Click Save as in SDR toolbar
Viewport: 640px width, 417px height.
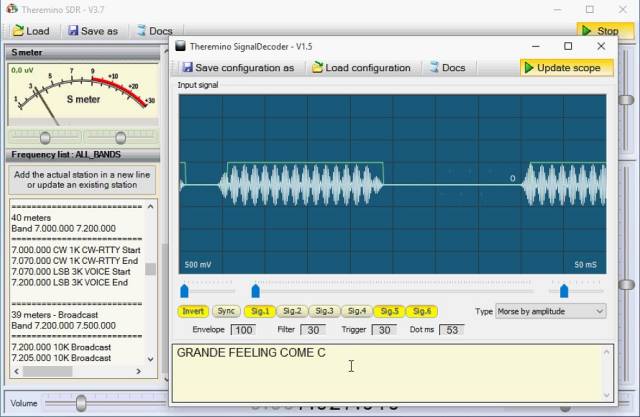pos(90,31)
